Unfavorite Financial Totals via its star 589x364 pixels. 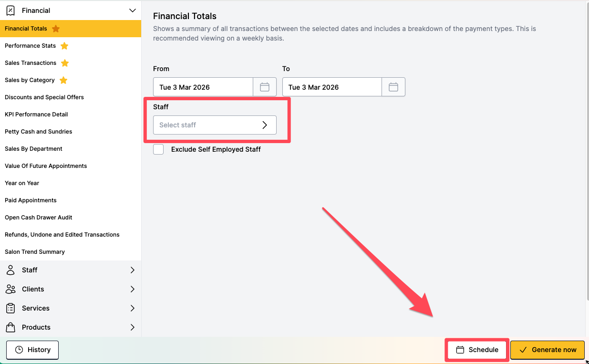56,29
